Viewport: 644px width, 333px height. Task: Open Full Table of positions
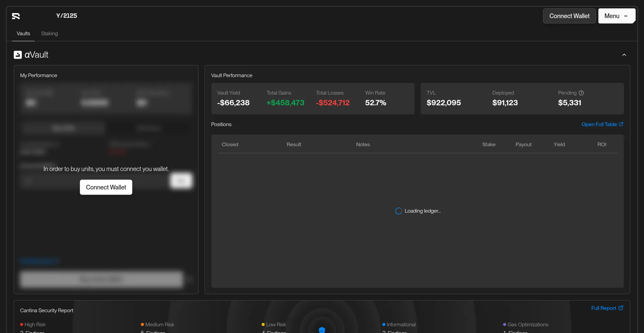click(599, 124)
